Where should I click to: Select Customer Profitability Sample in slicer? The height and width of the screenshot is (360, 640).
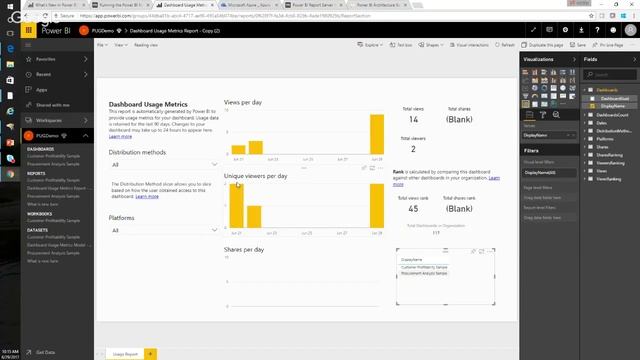[x=424, y=267]
